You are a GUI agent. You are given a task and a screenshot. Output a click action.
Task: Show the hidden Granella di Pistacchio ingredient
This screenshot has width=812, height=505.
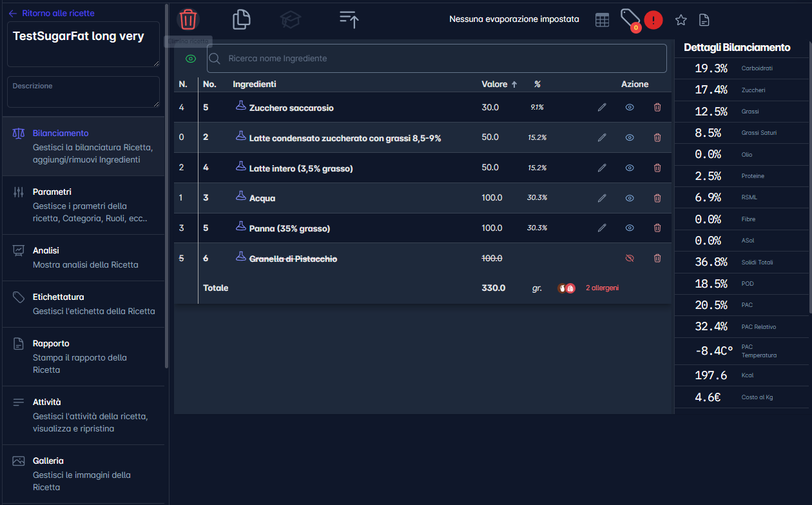tap(630, 258)
